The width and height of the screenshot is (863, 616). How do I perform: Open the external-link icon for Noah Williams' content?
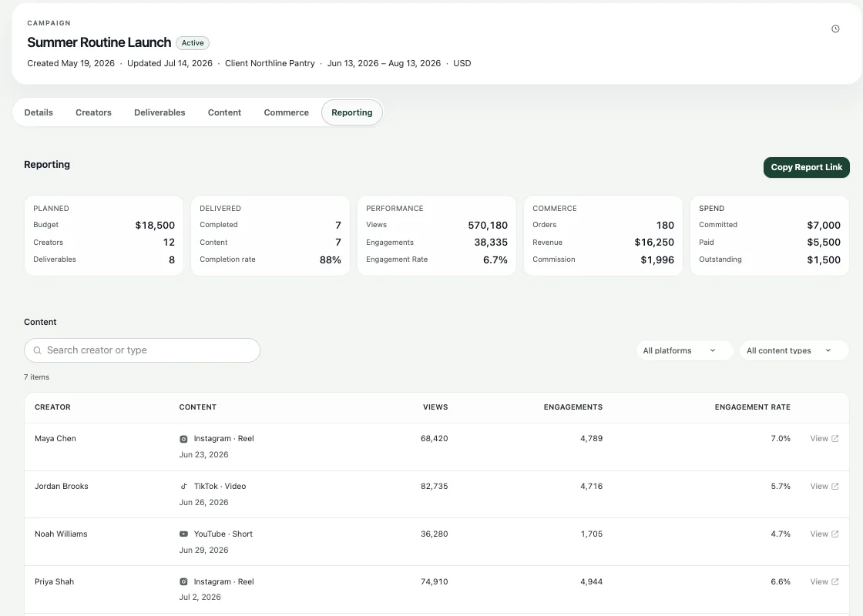(835, 534)
